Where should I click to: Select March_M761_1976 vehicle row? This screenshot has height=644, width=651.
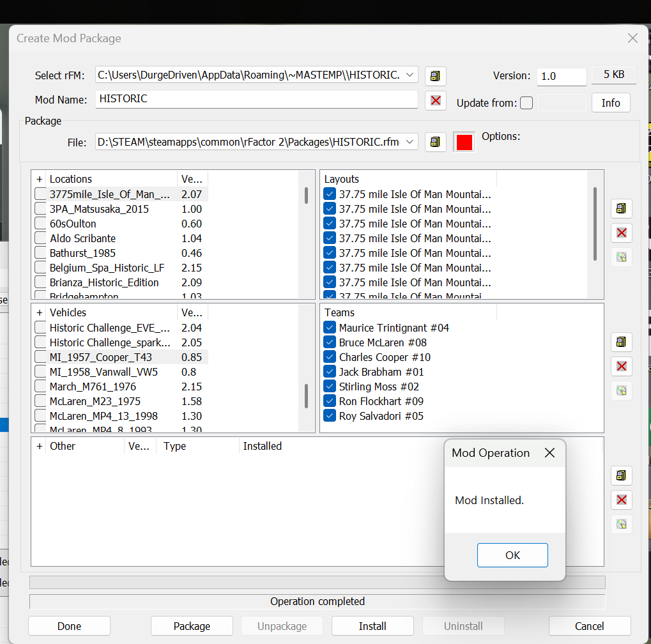coord(121,387)
